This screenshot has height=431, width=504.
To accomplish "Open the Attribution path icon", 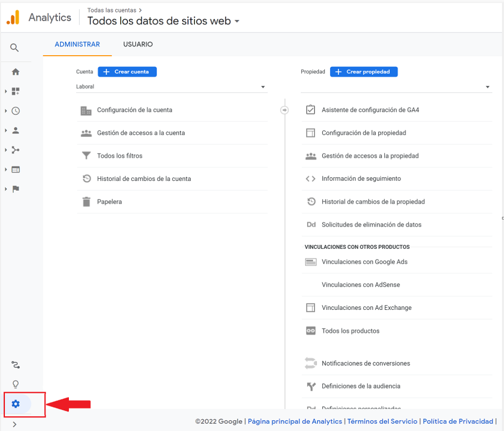I will (x=15, y=365).
